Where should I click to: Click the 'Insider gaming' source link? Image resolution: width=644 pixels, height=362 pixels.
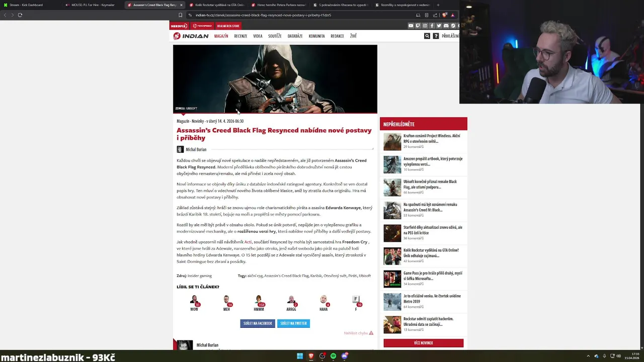200,276
